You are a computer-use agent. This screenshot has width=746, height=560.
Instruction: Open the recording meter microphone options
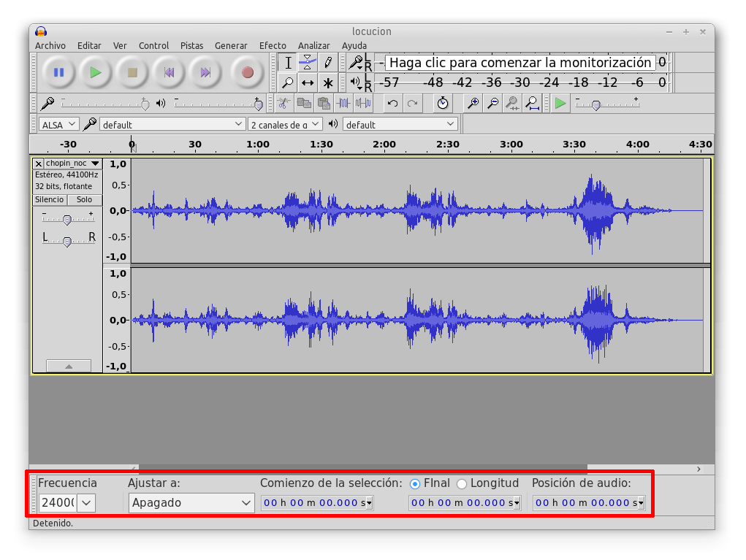(x=356, y=62)
